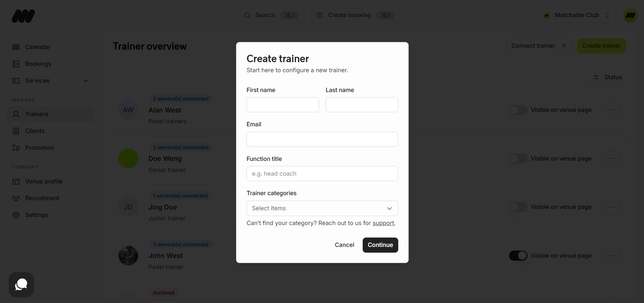Open Venue profile in the sidebar
Screen dimensions: 644x303
tap(44, 181)
